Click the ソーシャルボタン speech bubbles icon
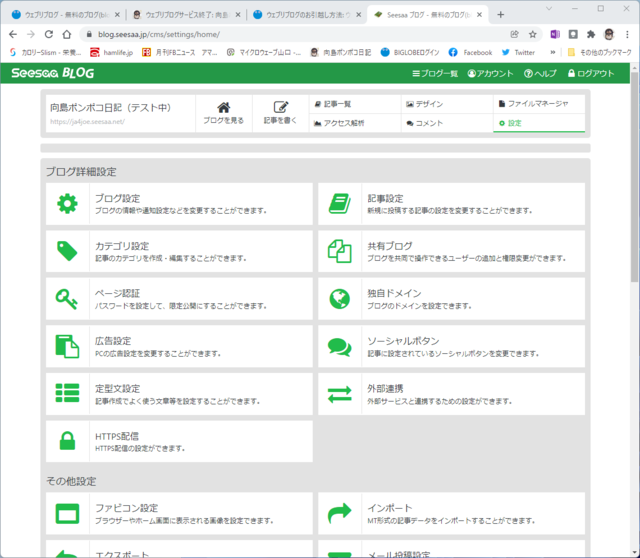640x558 pixels. click(x=340, y=347)
